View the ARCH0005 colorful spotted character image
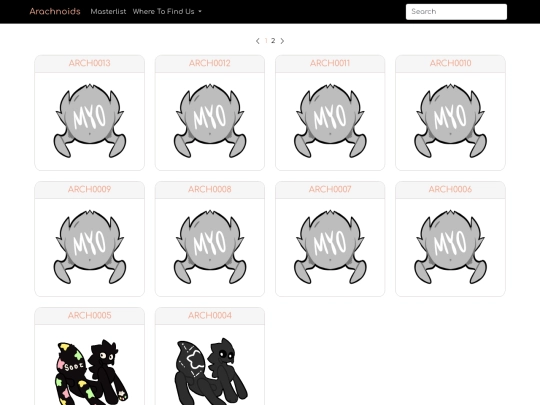 point(91,372)
